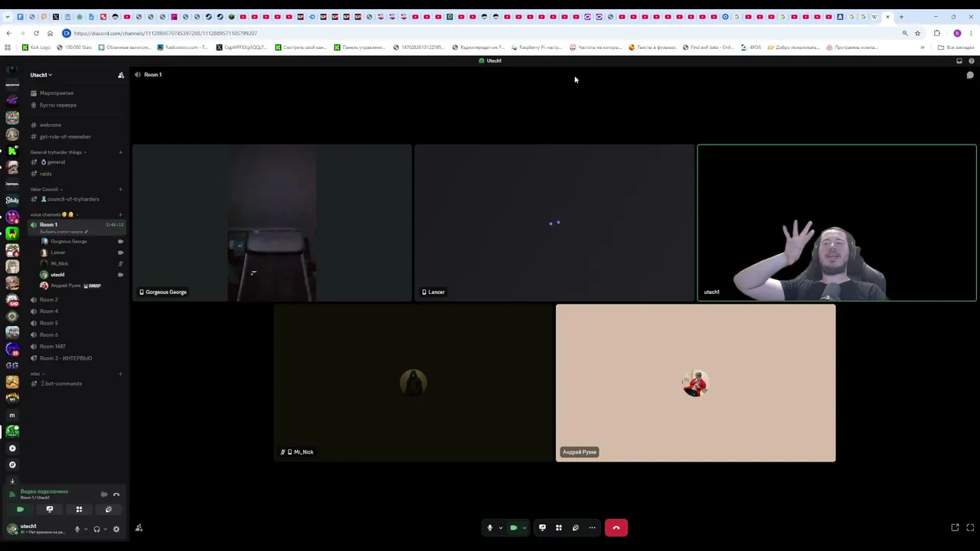Screen dimensions: 980x551
Task: Open microphone options arrow in call bar
Action: 501,527
